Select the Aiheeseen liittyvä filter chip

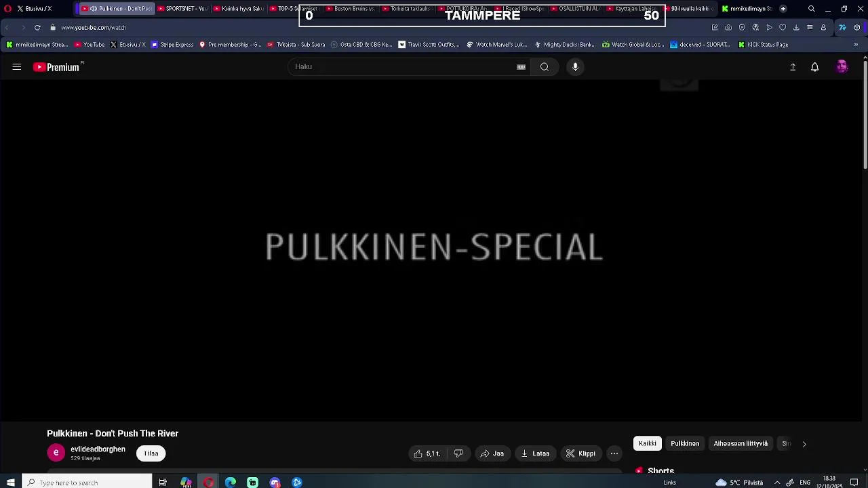coord(741,443)
